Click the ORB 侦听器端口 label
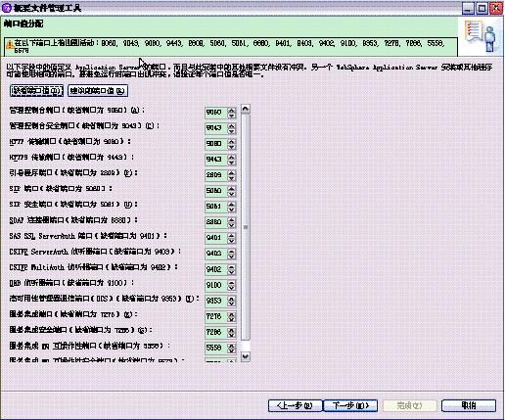This screenshot has height=420, width=505. pyautogui.click(x=71, y=283)
